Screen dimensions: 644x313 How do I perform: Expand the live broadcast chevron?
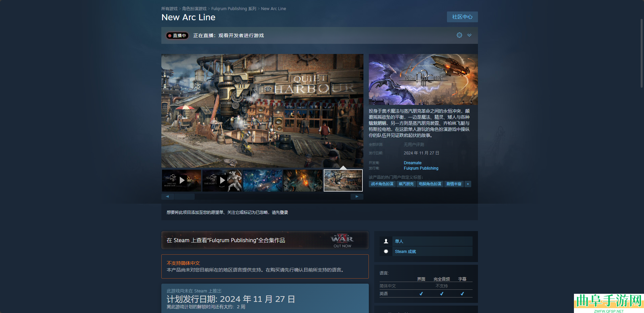[469, 35]
